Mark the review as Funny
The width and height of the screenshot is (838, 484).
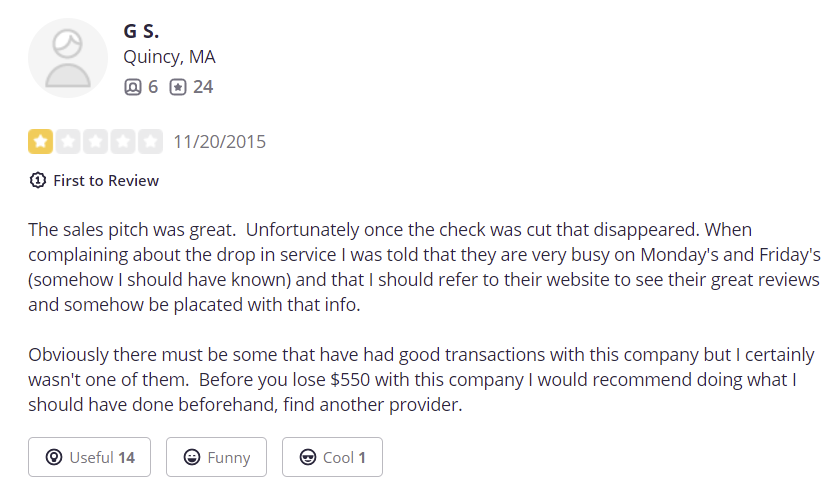tap(216, 457)
